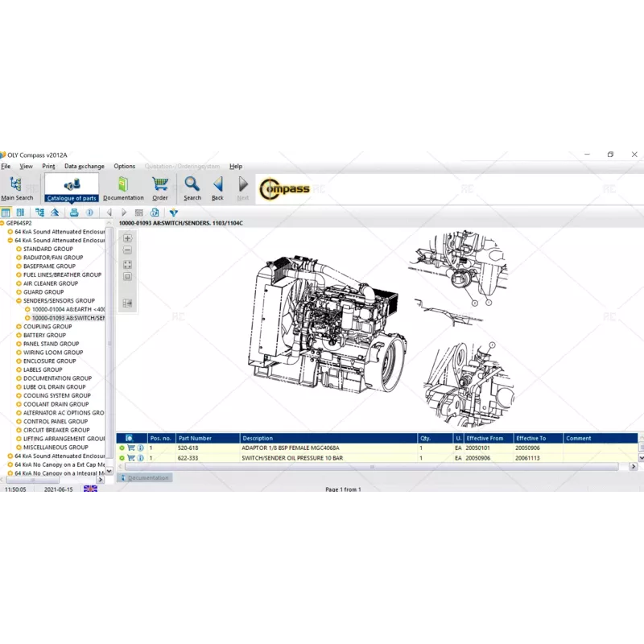Image resolution: width=644 pixels, height=644 pixels.
Task: Fit the diagram to the window
Action: click(127, 264)
